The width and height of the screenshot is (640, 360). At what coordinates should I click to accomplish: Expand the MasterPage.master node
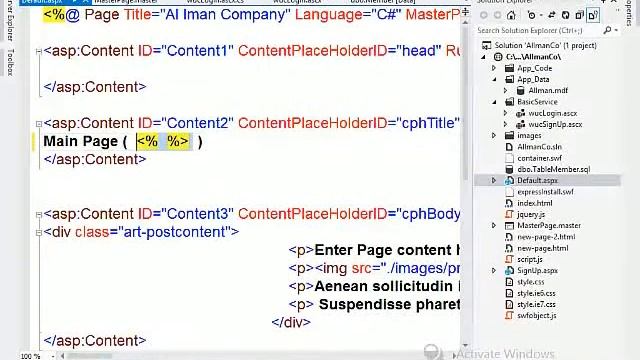(x=494, y=226)
